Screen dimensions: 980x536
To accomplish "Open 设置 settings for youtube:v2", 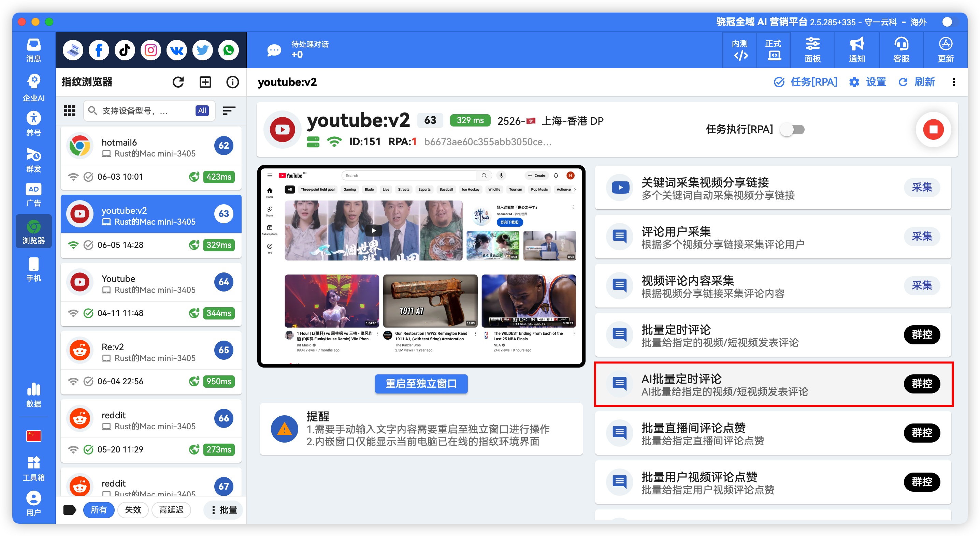I will (867, 82).
